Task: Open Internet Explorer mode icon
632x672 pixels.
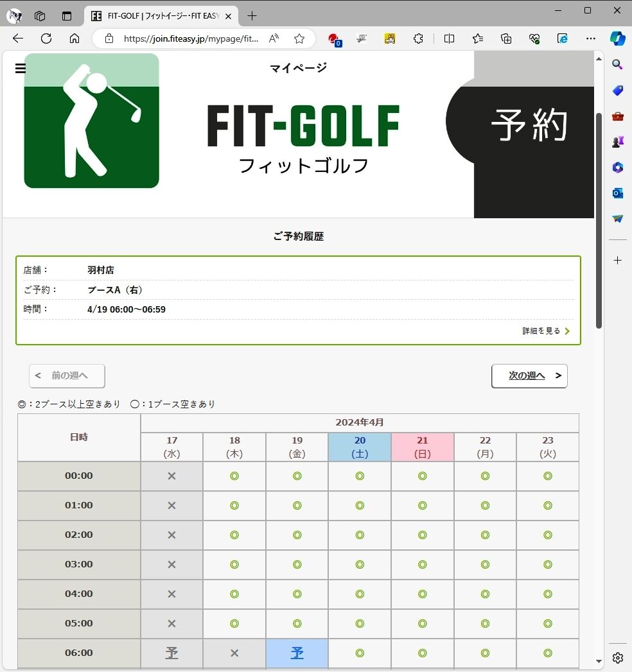Action: click(x=562, y=39)
